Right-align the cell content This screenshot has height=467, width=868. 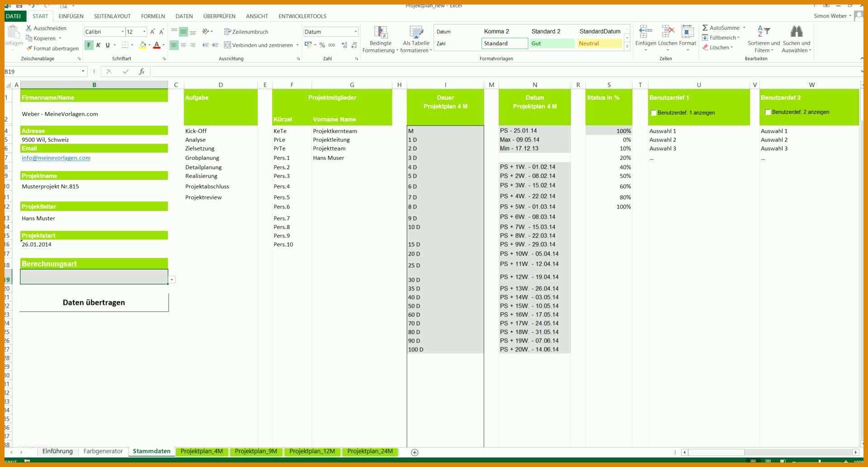click(193, 45)
